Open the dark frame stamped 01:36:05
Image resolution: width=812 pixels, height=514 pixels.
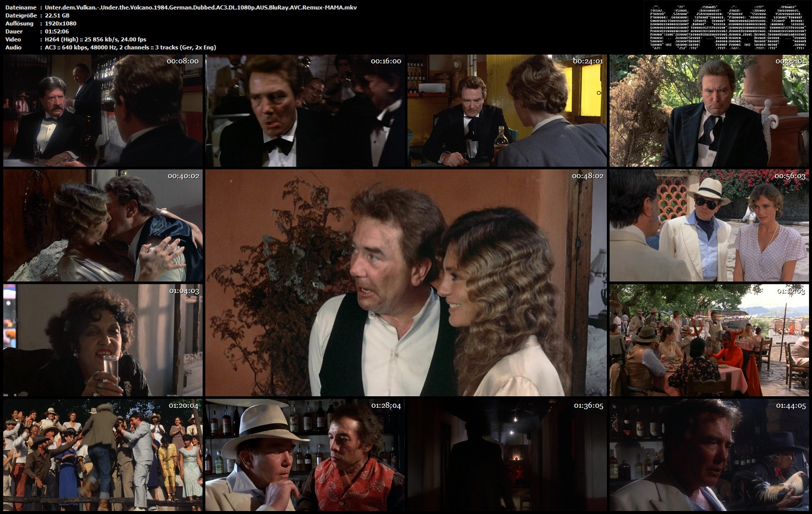tap(507, 455)
